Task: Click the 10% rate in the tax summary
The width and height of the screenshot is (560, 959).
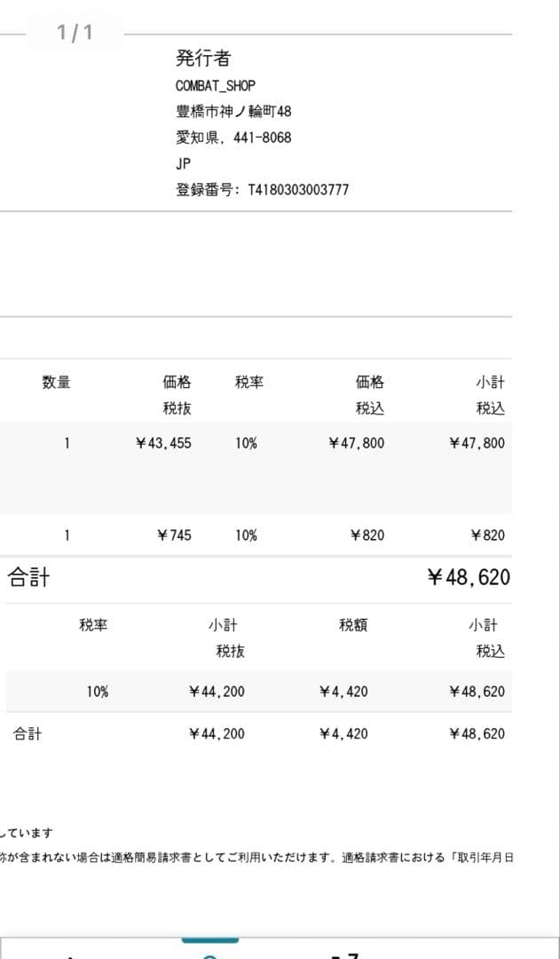Action: [98, 692]
